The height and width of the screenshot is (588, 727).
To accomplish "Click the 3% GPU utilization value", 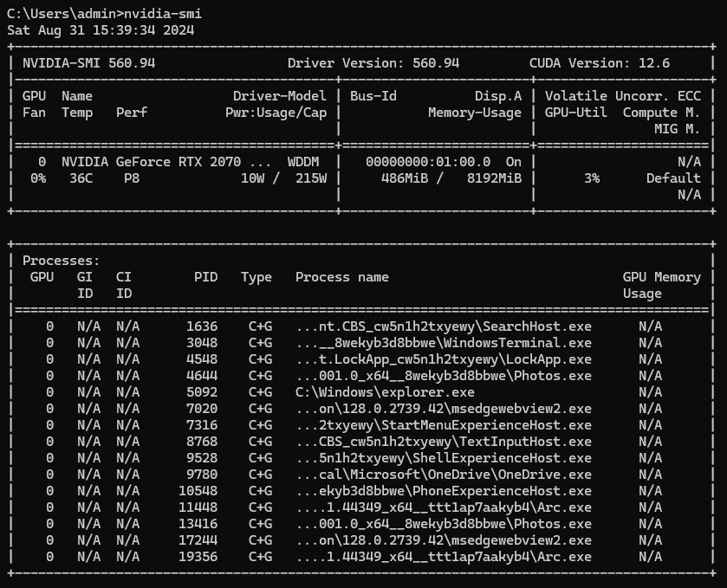I will point(592,178).
